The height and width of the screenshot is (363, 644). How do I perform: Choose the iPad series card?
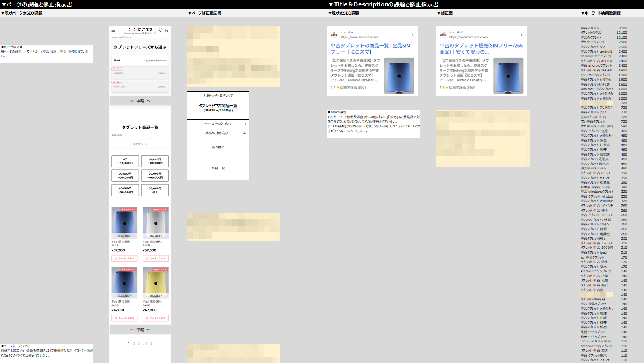click(140, 60)
